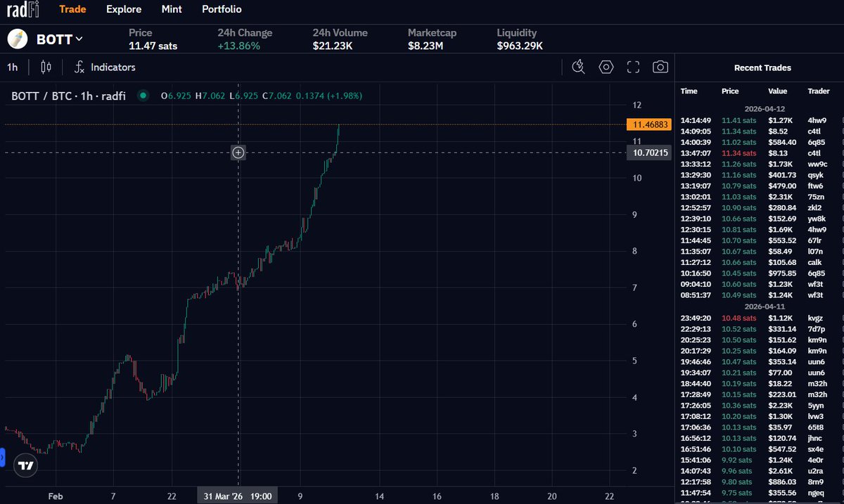Select the 14:14:49 trade row
This screenshot has width=844, height=504.
[760, 119]
